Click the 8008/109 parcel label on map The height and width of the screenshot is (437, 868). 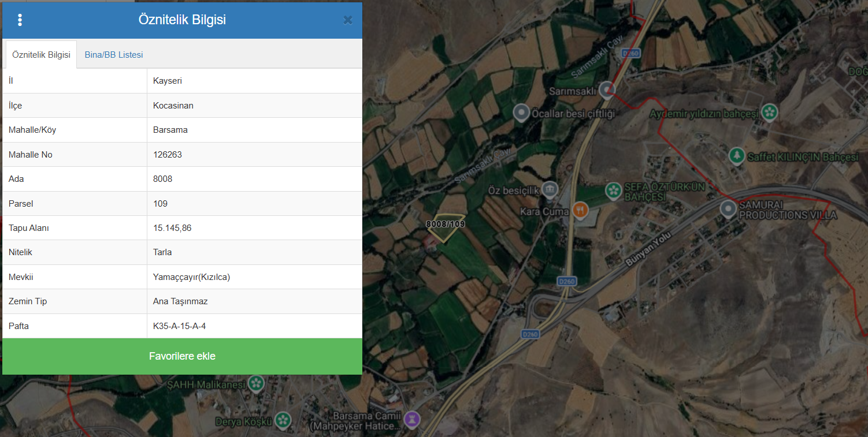click(x=446, y=224)
